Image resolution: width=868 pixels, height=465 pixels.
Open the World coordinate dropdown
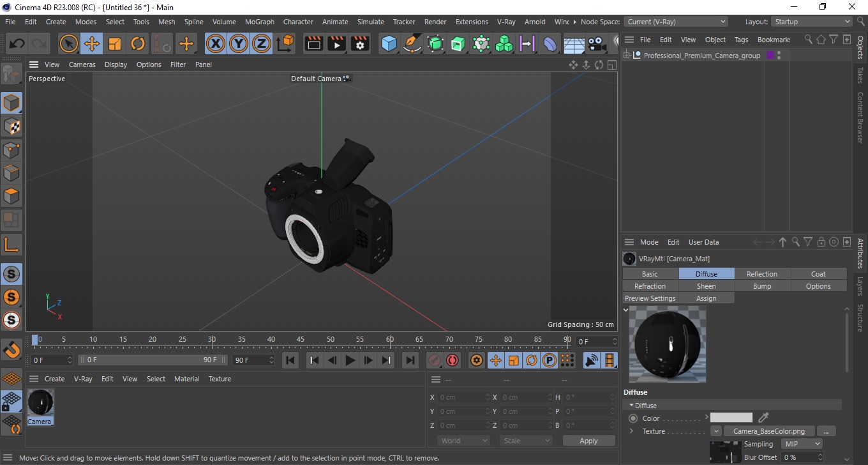pyautogui.click(x=464, y=441)
